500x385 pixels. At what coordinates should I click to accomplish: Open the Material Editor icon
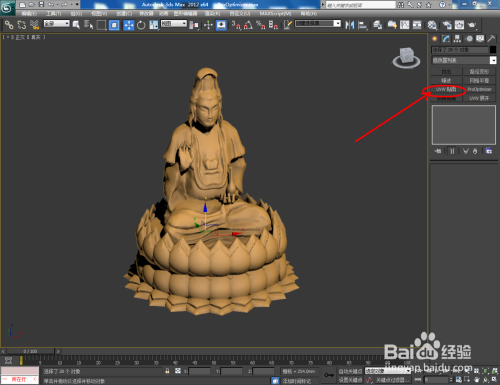pos(432,25)
